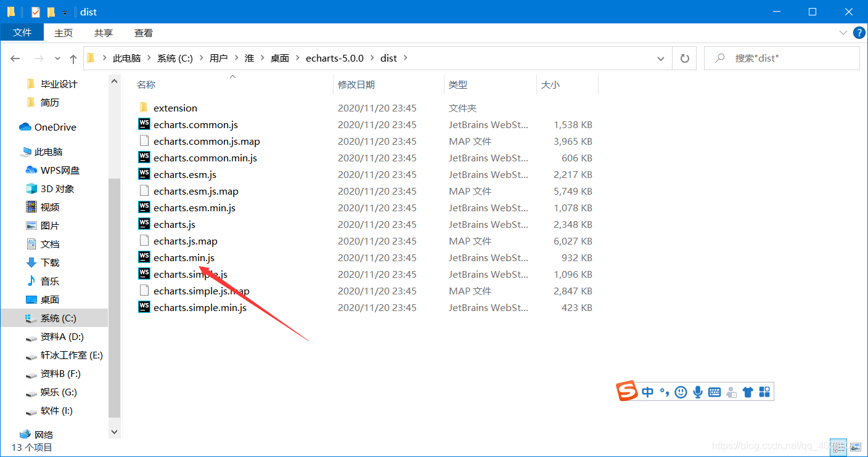The height and width of the screenshot is (457, 868).
Task: Select the echarts.min.js WebStorm icon
Action: tap(144, 257)
